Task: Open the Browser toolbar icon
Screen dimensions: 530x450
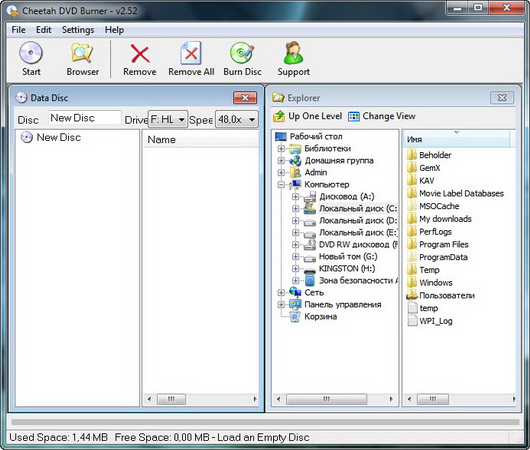Action: 82,53
